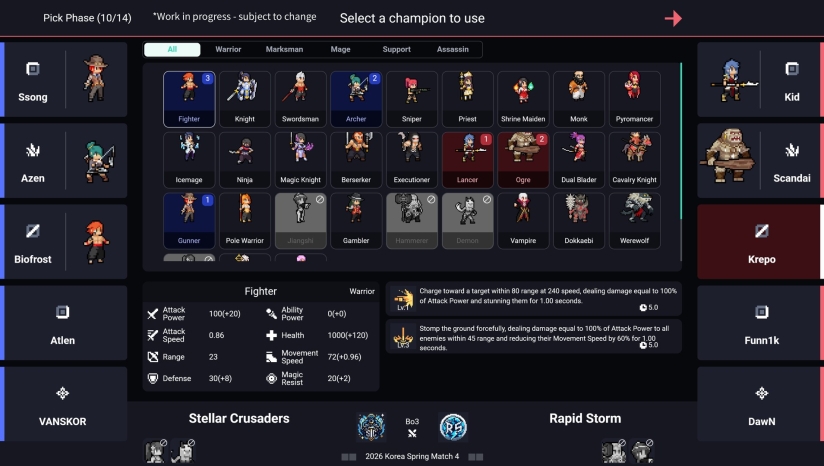Click the red next arrow
The image size is (824, 466).
(673, 18)
